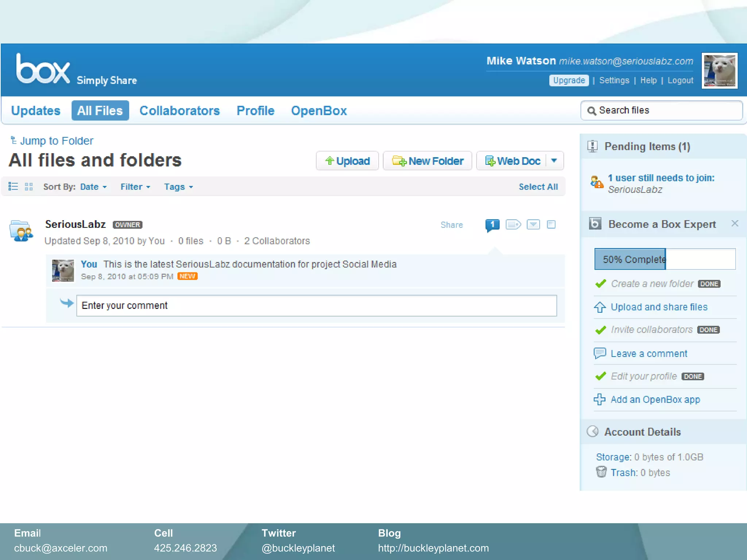Screen dimensions: 747x560
Task: Switch to list view icon
Action: 13,187
